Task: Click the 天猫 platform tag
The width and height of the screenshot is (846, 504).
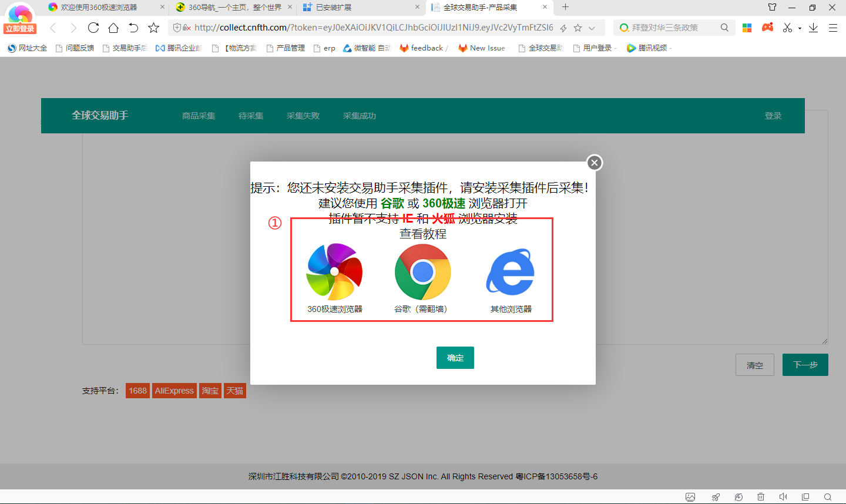Action: pos(235,391)
